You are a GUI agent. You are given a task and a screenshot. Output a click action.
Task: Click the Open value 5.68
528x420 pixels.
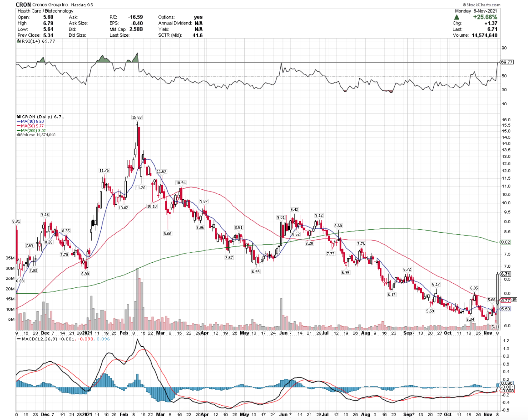coord(48,17)
